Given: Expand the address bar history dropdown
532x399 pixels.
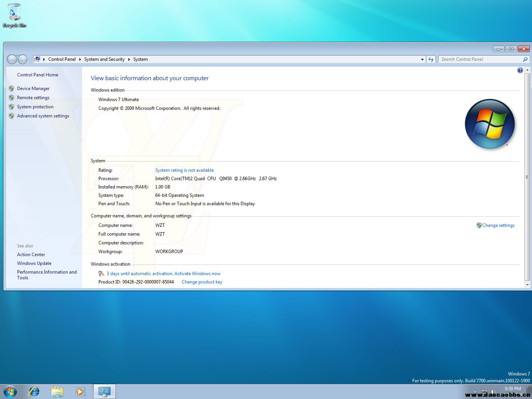Looking at the screenshot, I should 422,59.
